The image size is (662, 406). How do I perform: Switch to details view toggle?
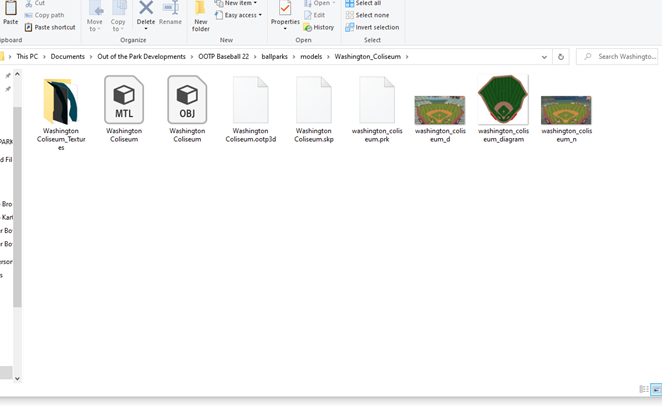pos(643,390)
